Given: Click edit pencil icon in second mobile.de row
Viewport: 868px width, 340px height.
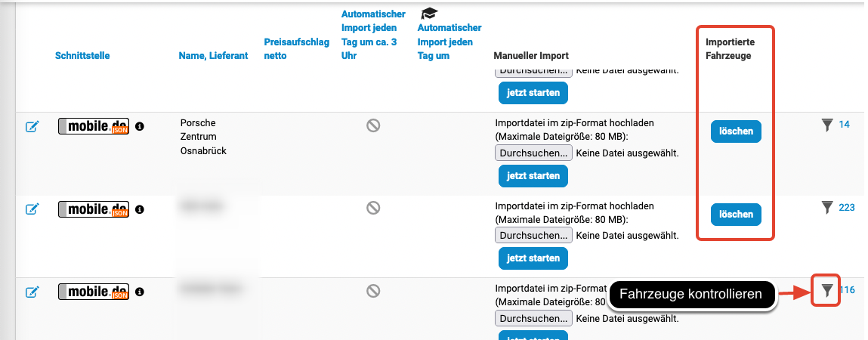Looking at the screenshot, I should coord(32,209).
